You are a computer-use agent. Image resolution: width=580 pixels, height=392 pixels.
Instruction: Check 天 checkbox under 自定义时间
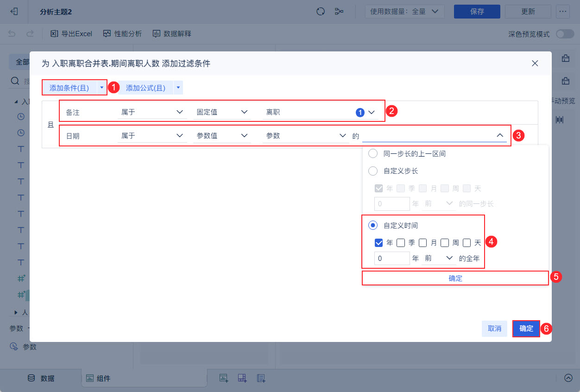click(x=467, y=243)
